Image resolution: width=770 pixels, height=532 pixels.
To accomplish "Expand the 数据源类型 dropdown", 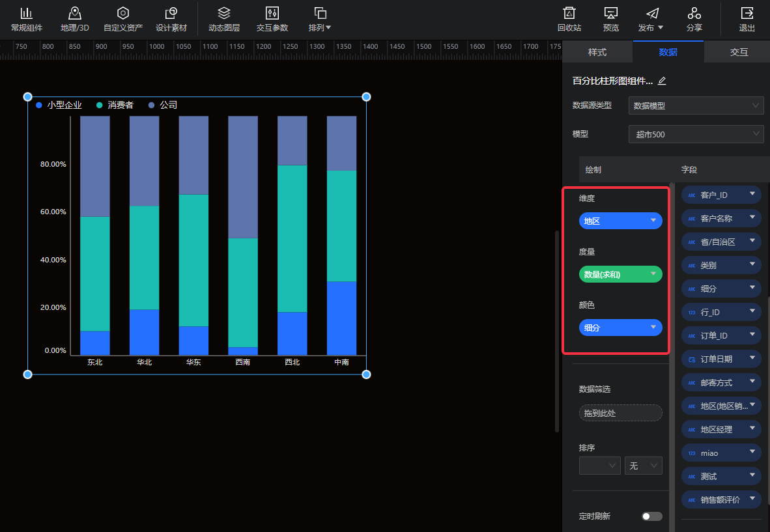I will pos(696,105).
